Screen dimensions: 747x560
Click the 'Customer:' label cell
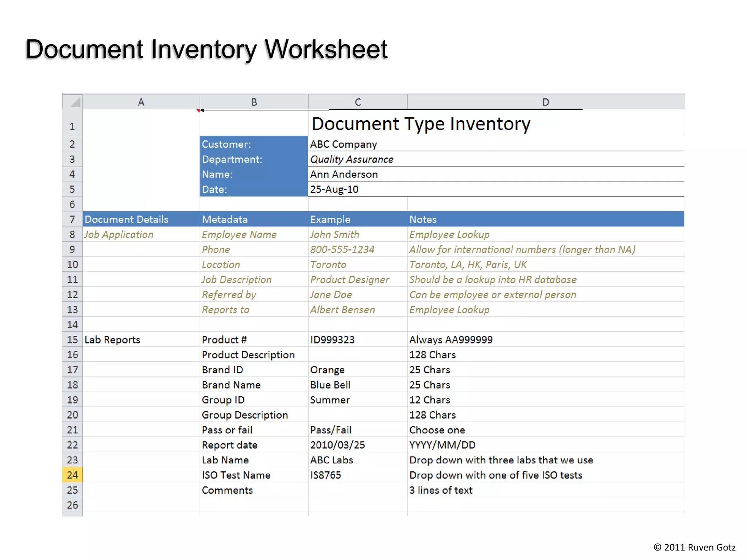(x=254, y=144)
